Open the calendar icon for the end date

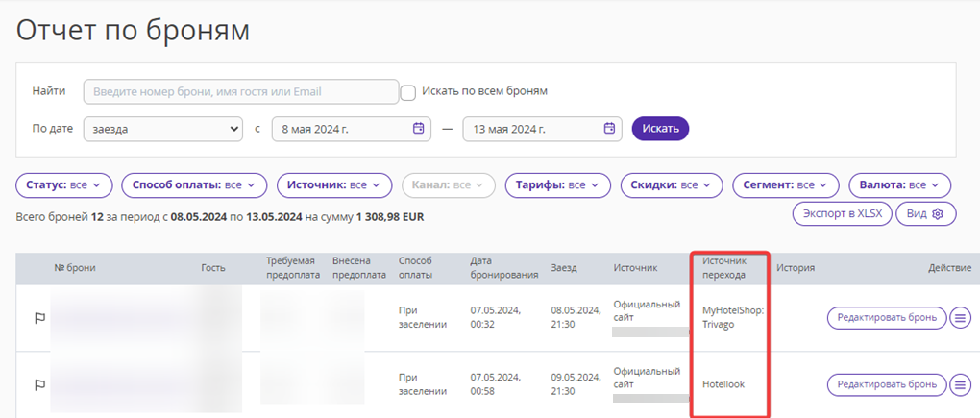pos(609,128)
